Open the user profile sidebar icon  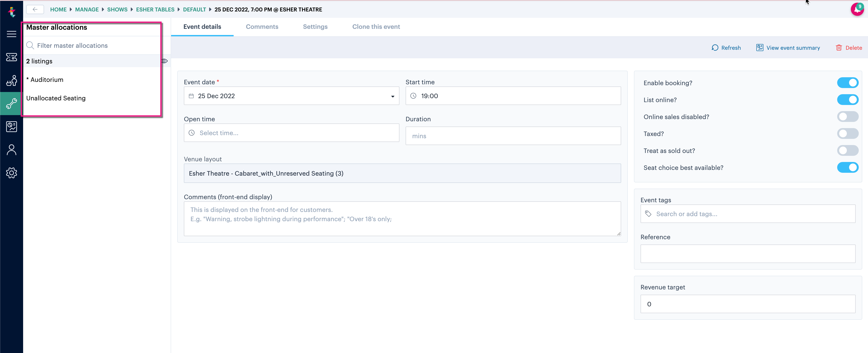click(11, 150)
